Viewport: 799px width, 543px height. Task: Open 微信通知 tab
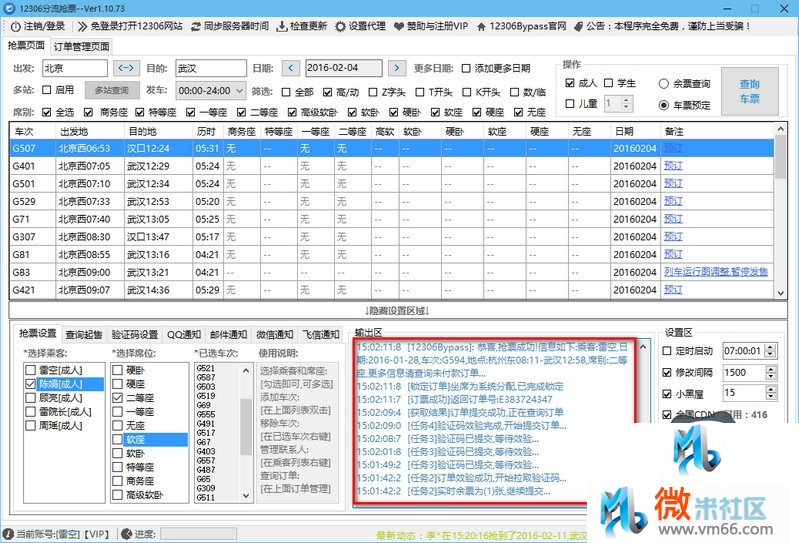pos(275,334)
